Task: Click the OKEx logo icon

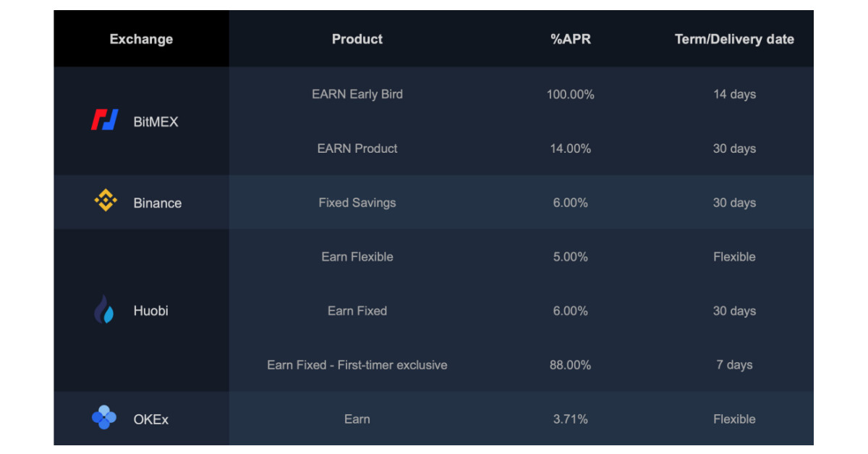Action: [x=104, y=418]
